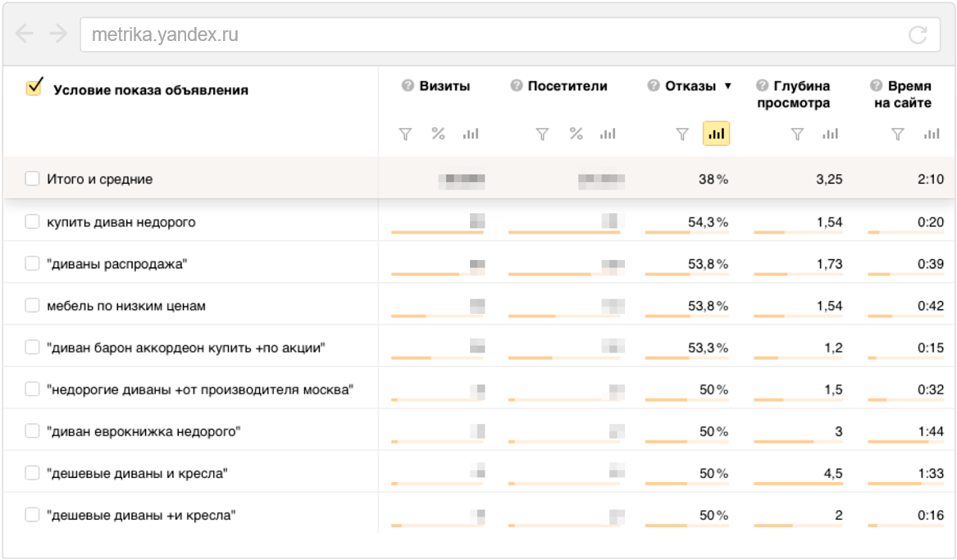Image resolution: width=957 pixels, height=560 pixels.
Task: Switch Визиты column to percent view
Action: (438, 134)
